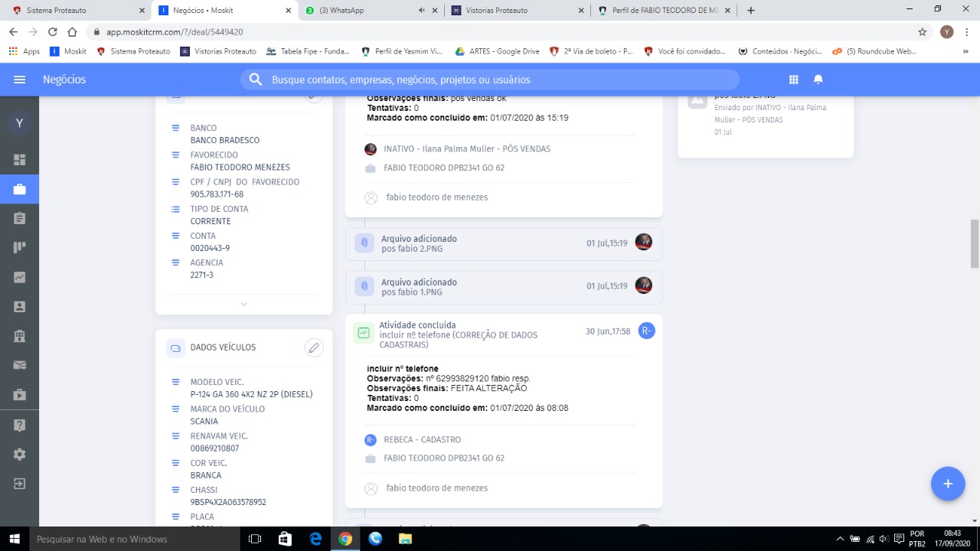Click the help question mark sidebar icon
The width and height of the screenshot is (980, 551).
click(x=20, y=425)
